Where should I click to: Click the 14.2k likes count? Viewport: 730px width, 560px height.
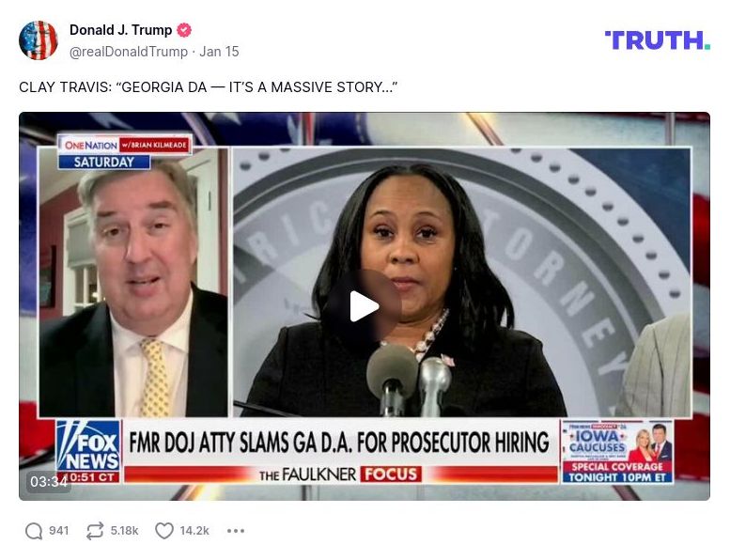pyautogui.click(x=194, y=531)
